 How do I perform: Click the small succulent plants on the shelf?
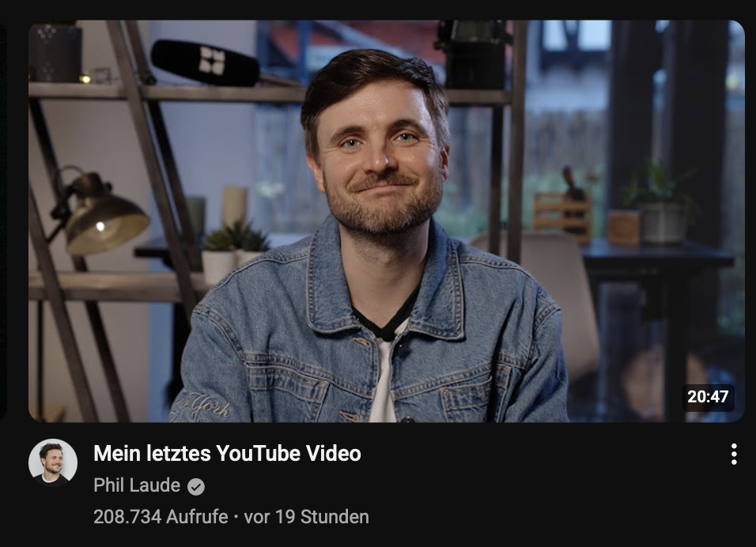pyautogui.click(x=236, y=236)
